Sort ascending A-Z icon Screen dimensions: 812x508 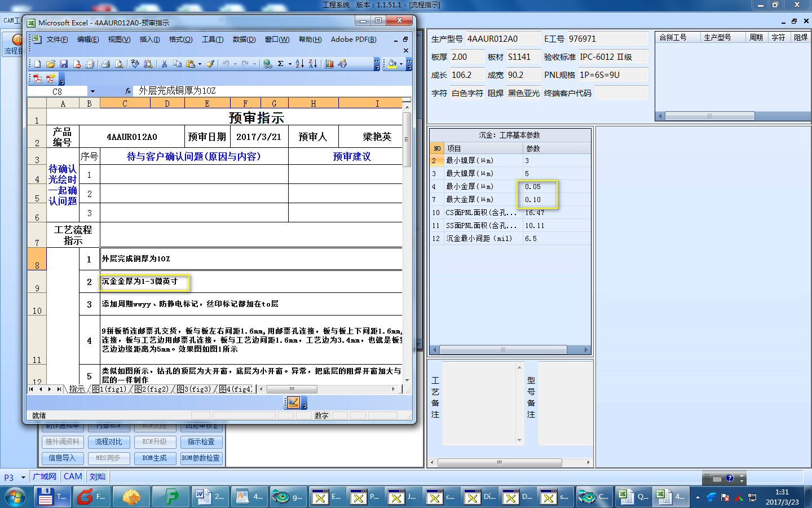coord(299,64)
